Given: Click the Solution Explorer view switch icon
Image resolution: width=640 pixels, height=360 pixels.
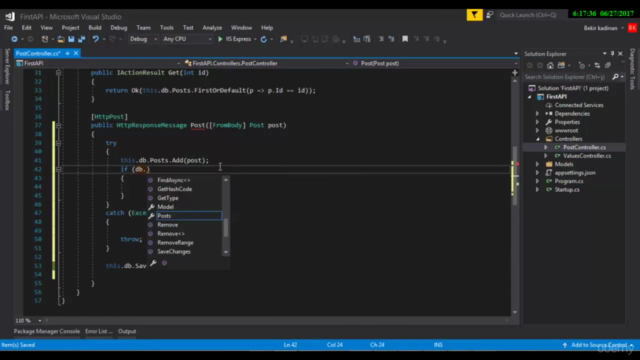Looking at the screenshot, I should [x=562, y=65].
